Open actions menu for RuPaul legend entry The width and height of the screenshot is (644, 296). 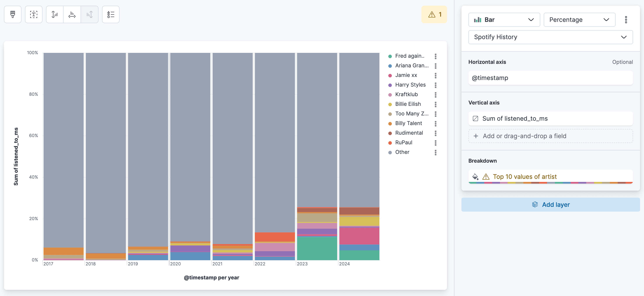[436, 143]
